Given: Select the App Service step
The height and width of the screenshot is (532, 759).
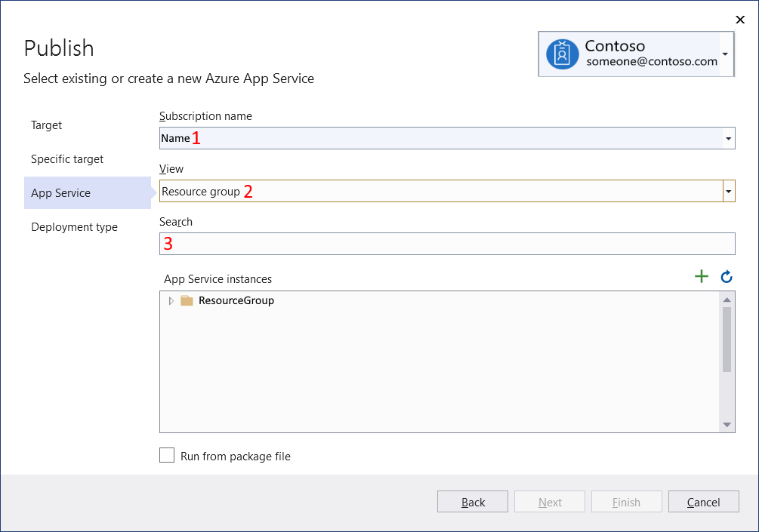Looking at the screenshot, I should pyautogui.click(x=60, y=193).
